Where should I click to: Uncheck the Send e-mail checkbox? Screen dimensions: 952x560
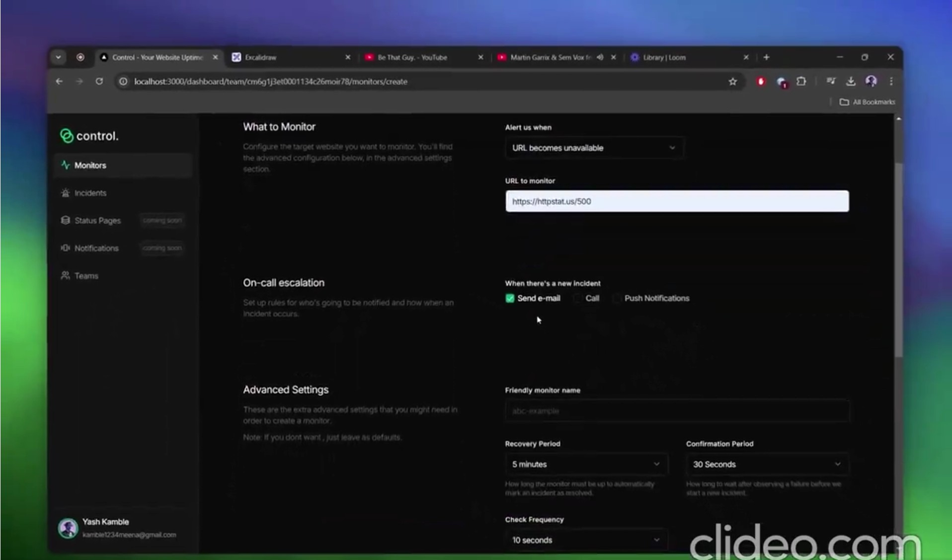510,298
